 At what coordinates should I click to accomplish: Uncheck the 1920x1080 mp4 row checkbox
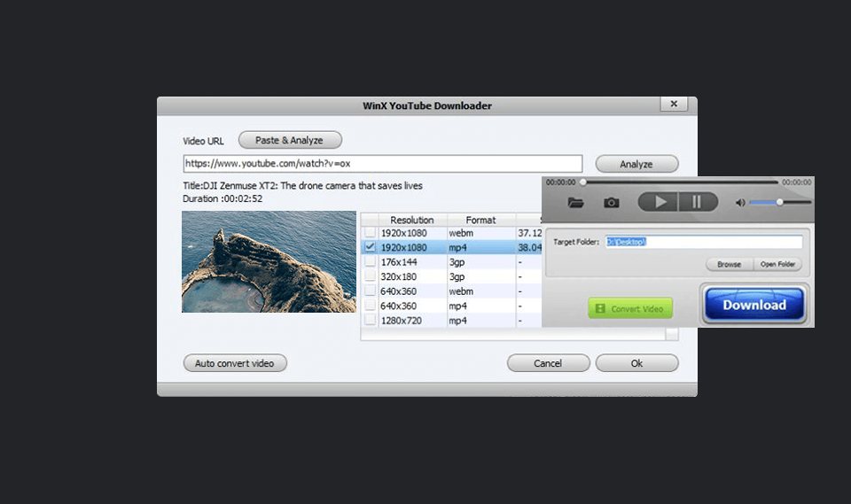tap(370, 247)
